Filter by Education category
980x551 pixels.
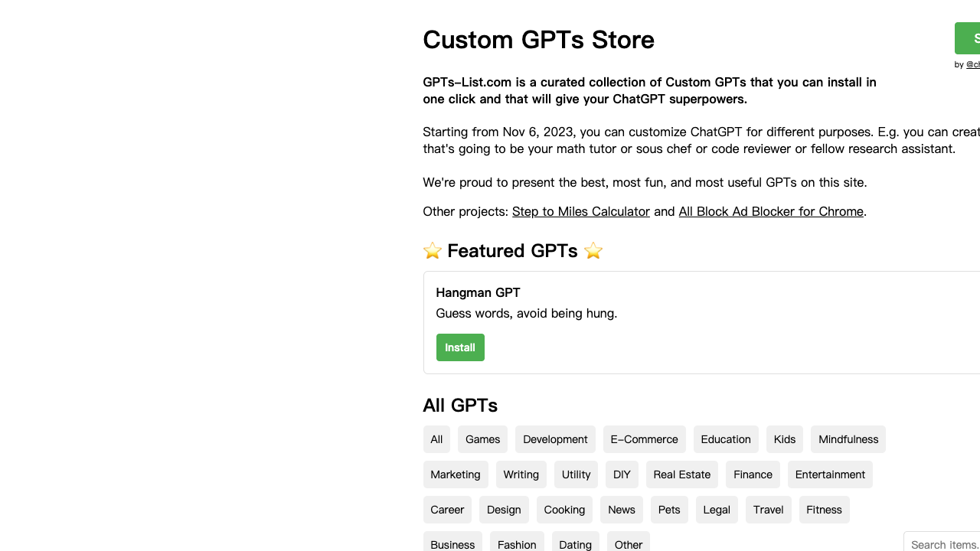(726, 439)
